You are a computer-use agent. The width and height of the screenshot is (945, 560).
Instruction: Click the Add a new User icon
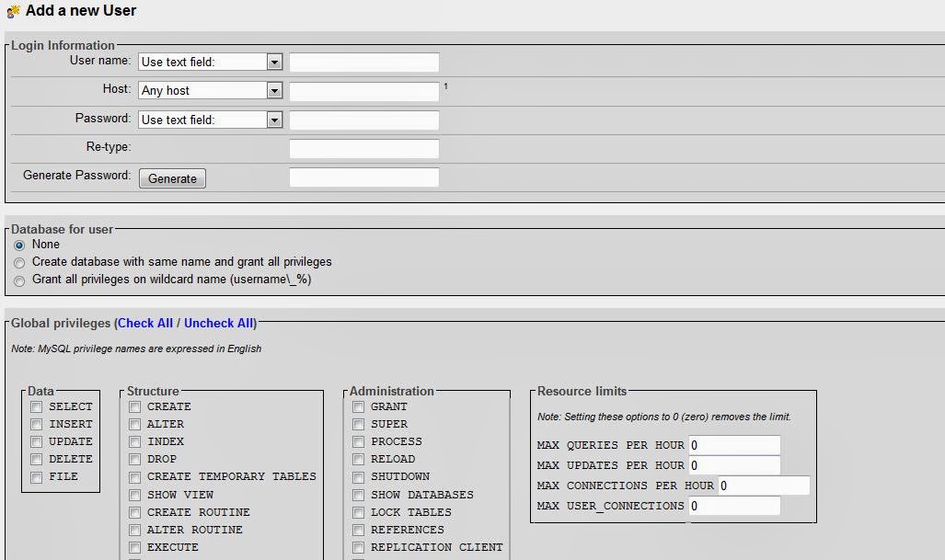[x=13, y=11]
